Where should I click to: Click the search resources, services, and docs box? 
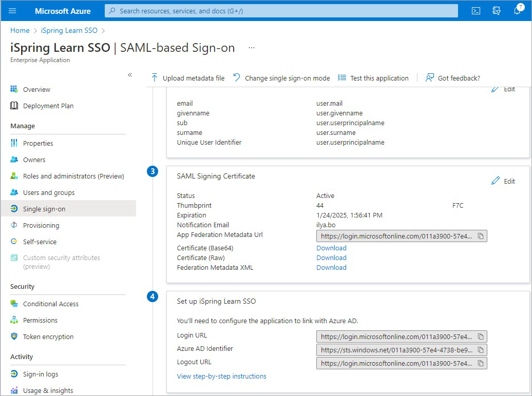281,11
